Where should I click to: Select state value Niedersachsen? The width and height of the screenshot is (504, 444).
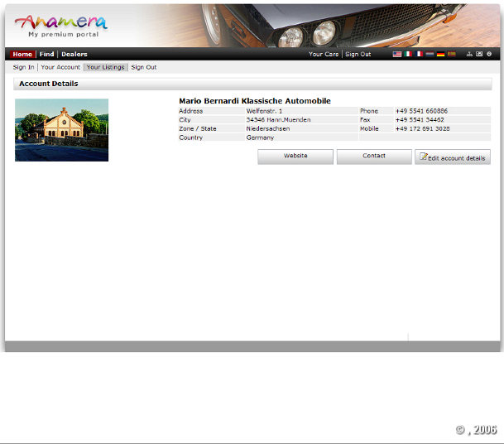[268, 128]
